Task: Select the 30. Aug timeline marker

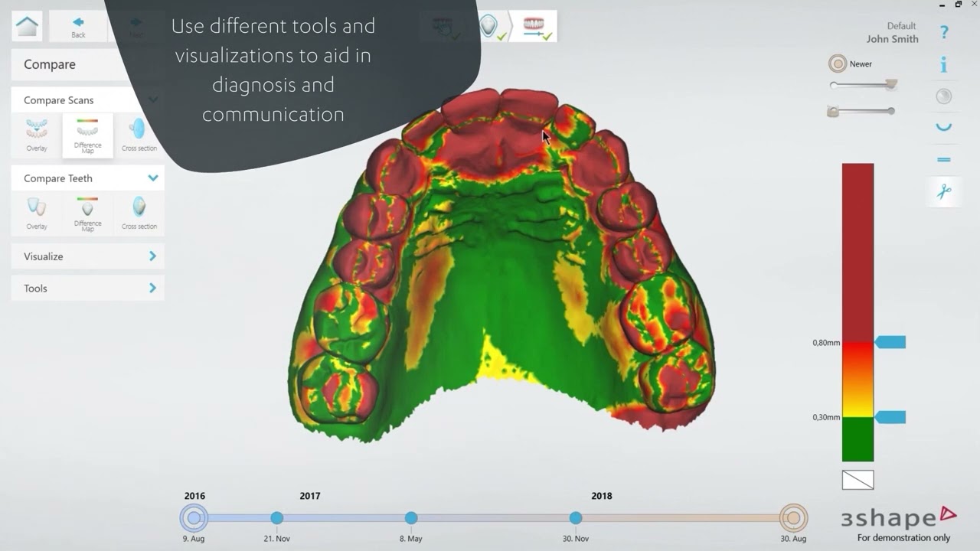Action: [x=793, y=518]
